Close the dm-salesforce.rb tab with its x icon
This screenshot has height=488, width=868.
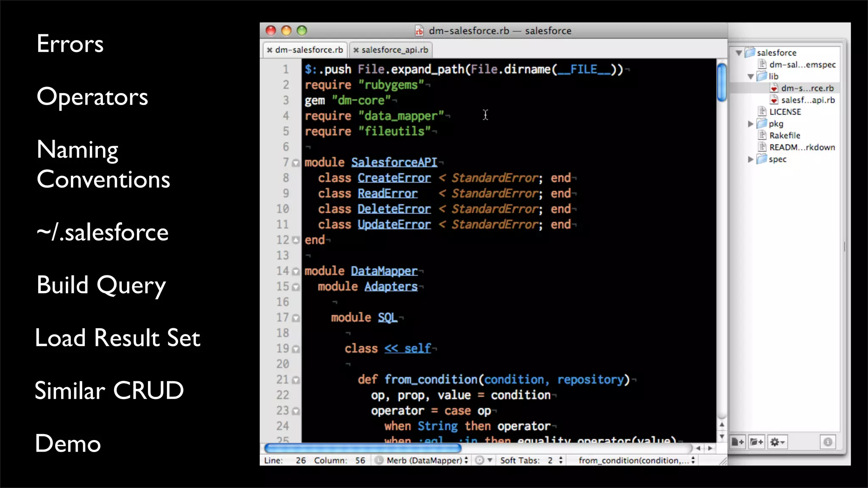[x=270, y=50]
